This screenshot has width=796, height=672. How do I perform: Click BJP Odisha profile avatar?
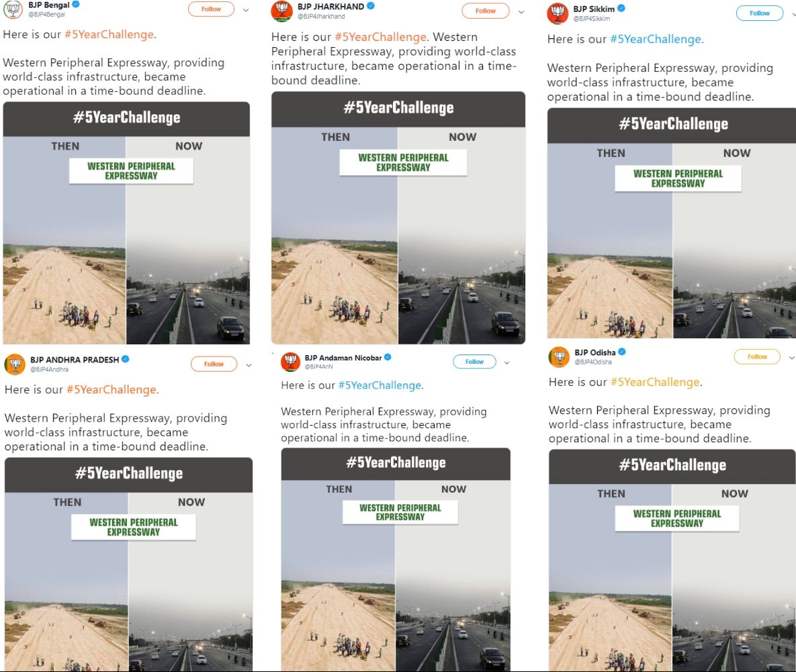coord(559,357)
